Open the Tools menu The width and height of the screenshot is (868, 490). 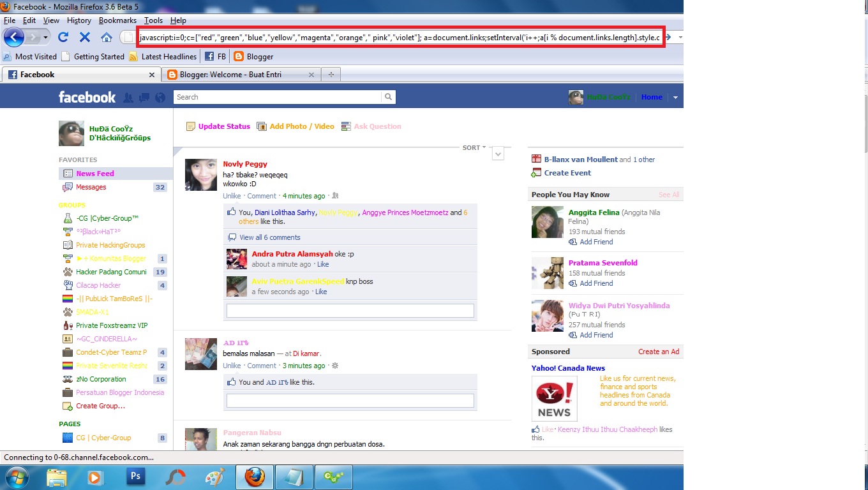coord(153,20)
